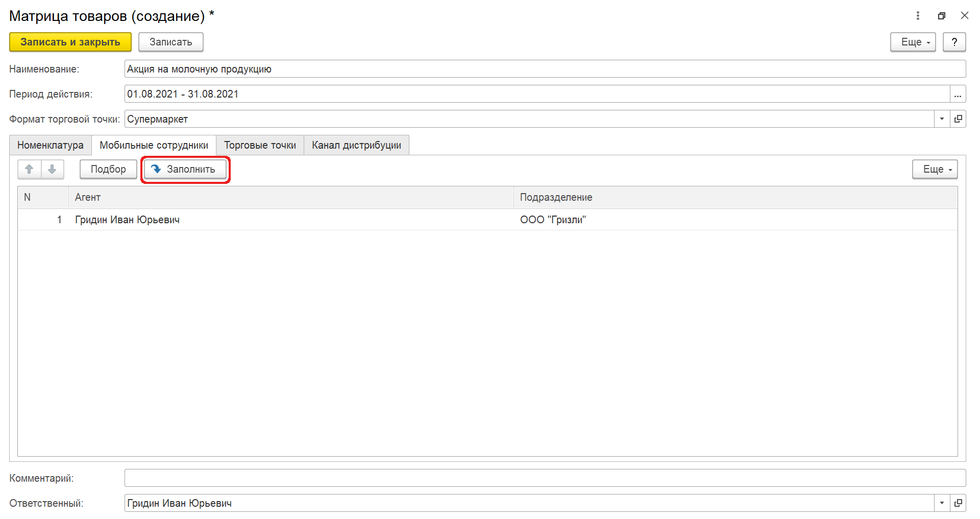Open the top Еще menu

pos(913,42)
